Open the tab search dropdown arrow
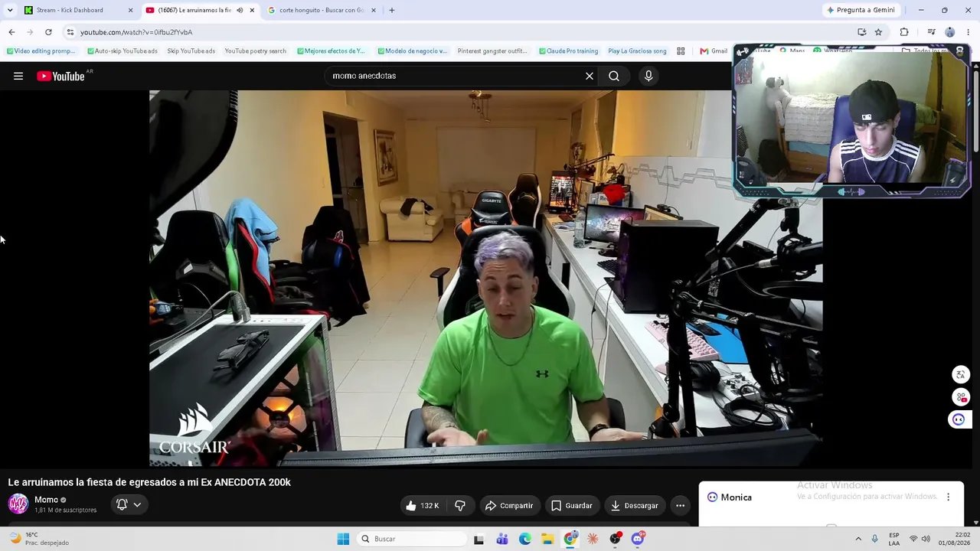 [x=10, y=10]
